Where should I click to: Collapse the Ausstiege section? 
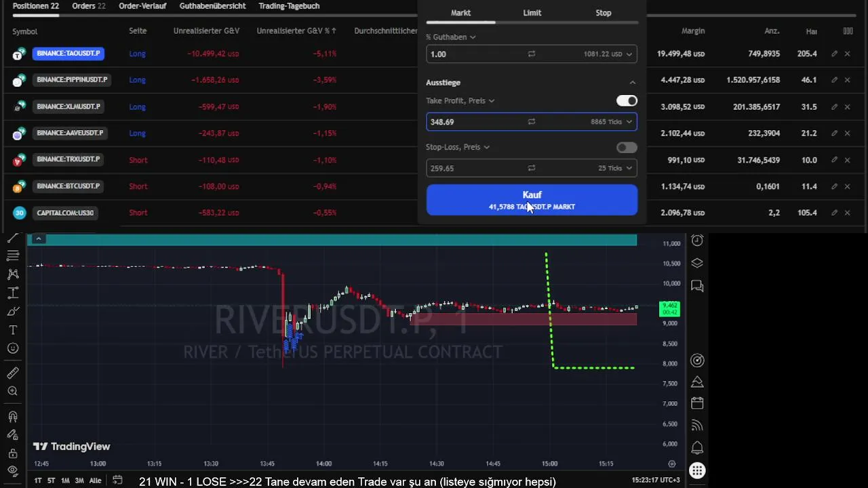pos(632,83)
